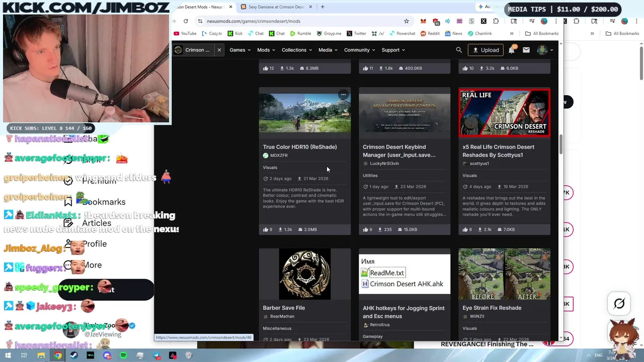644x362 pixels.
Task: Expand the Media menu
Action: [328, 50]
